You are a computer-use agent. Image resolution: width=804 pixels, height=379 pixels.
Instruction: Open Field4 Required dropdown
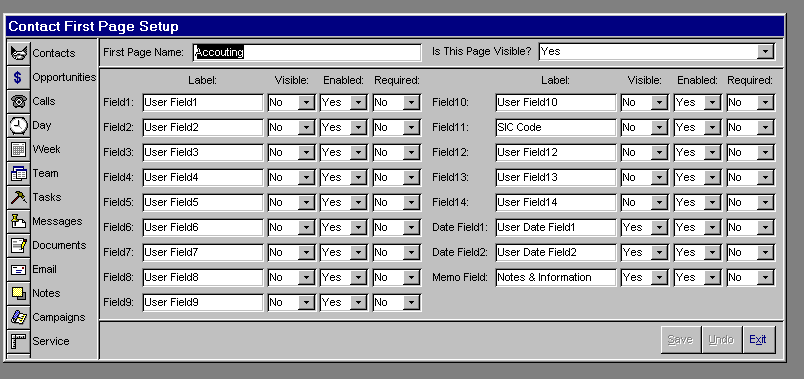(x=411, y=177)
